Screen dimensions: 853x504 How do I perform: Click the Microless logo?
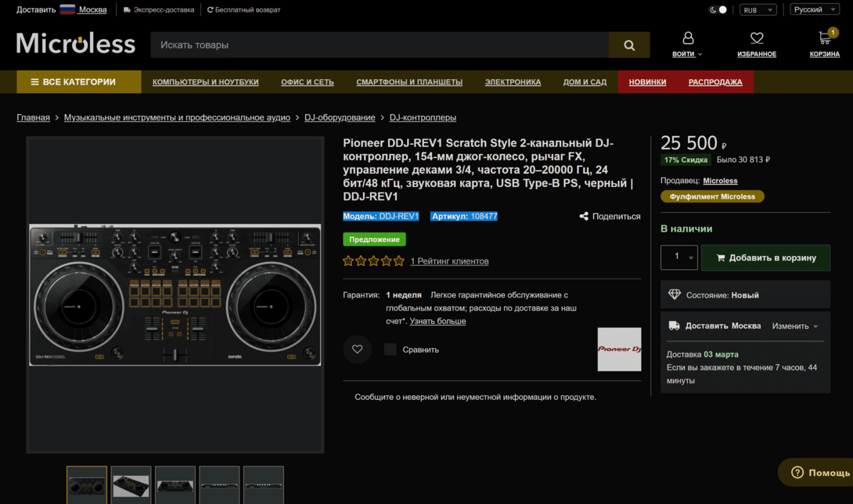[x=76, y=44]
